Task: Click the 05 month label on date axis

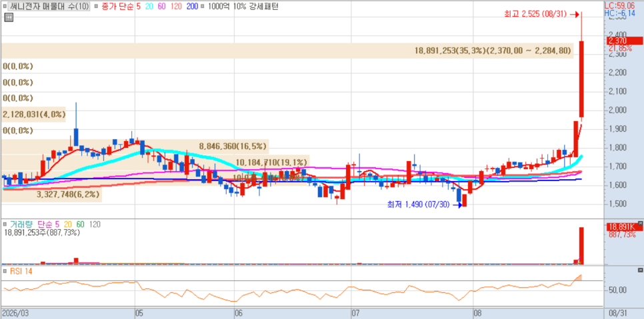Action: pyautogui.click(x=141, y=313)
